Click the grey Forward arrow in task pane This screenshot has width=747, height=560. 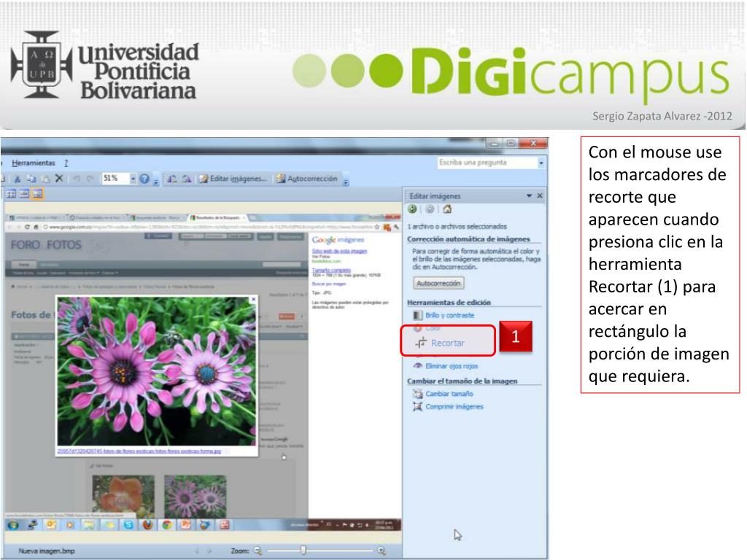click(430, 209)
